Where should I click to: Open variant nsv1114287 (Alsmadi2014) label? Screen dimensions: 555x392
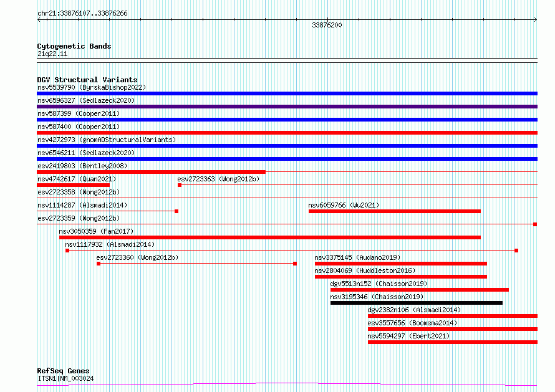(x=82, y=205)
